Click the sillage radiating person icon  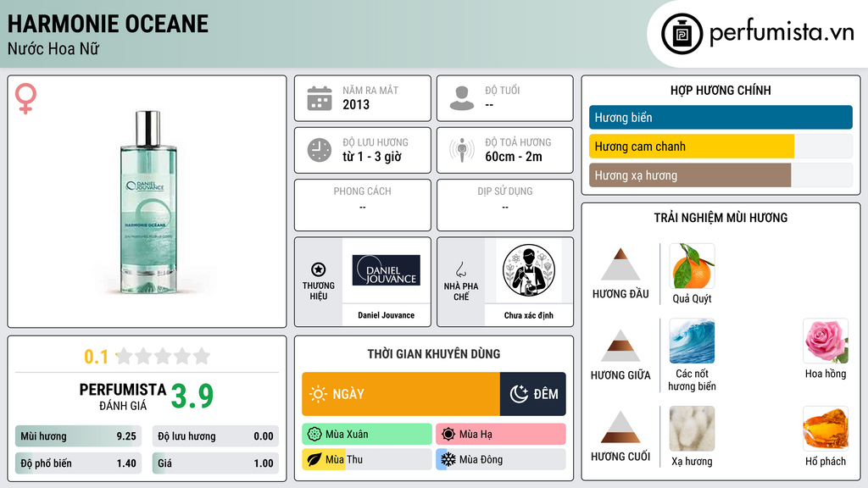pyautogui.click(x=462, y=150)
